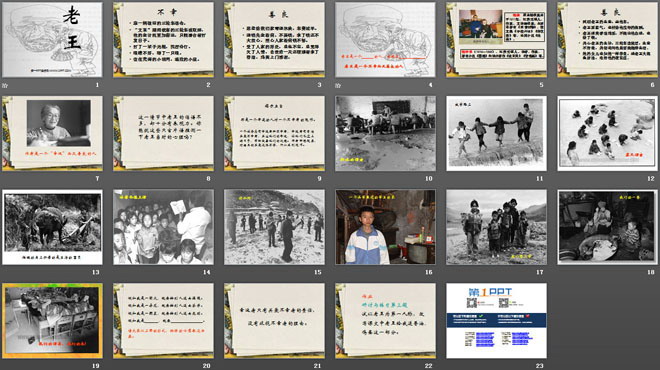
Task: Select slide 19 with yellow border
Action: 52,321
